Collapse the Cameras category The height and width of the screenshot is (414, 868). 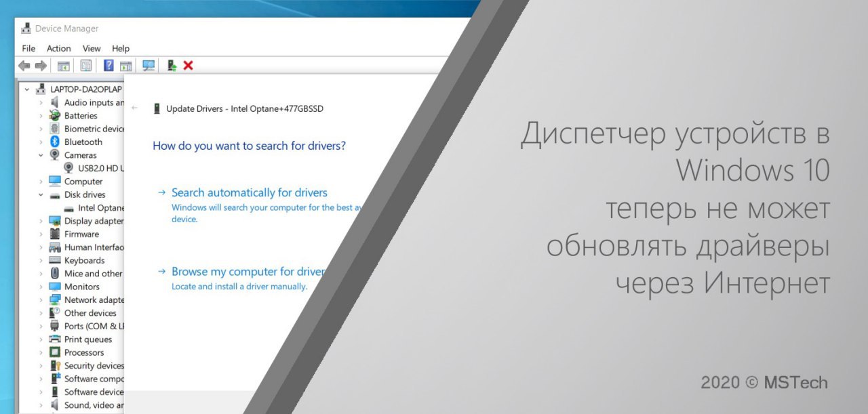[41, 155]
